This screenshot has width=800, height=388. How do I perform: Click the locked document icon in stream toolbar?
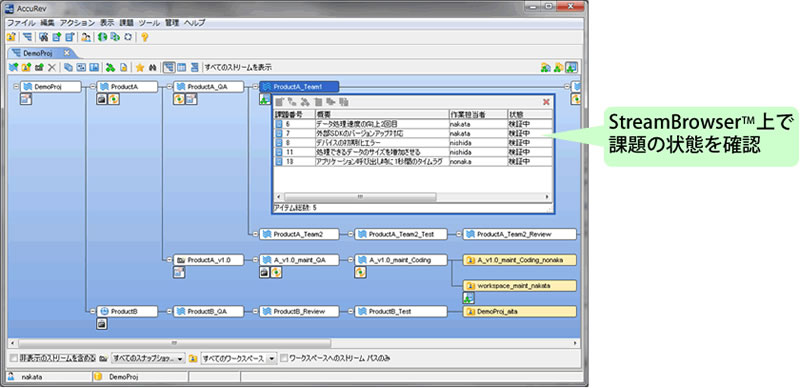click(x=123, y=67)
